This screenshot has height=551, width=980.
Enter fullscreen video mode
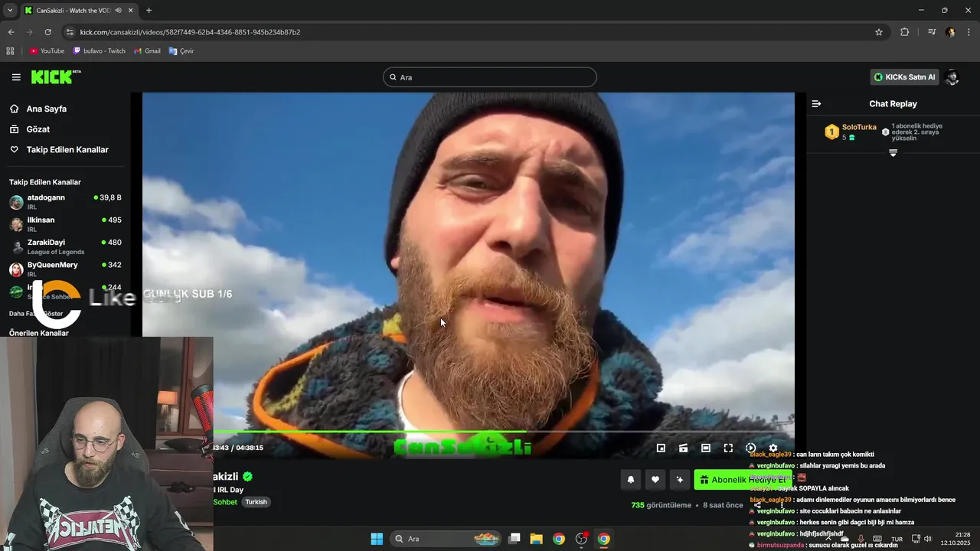[728, 448]
